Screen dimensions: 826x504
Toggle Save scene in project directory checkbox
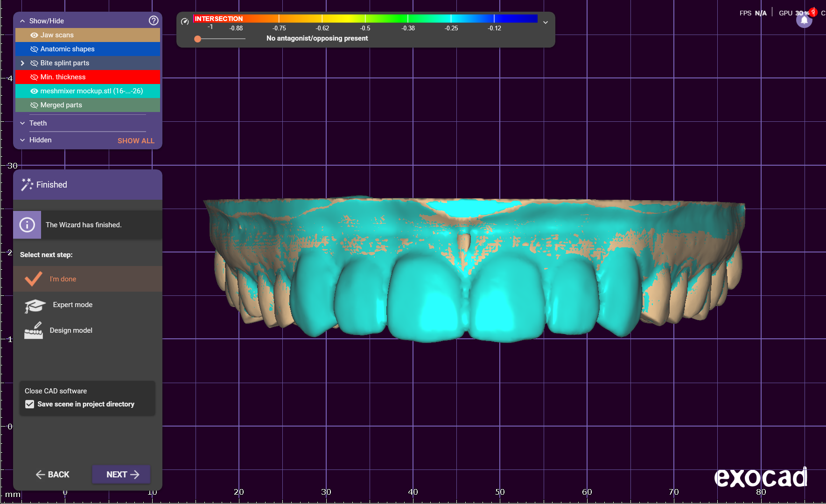pyautogui.click(x=30, y=404)
